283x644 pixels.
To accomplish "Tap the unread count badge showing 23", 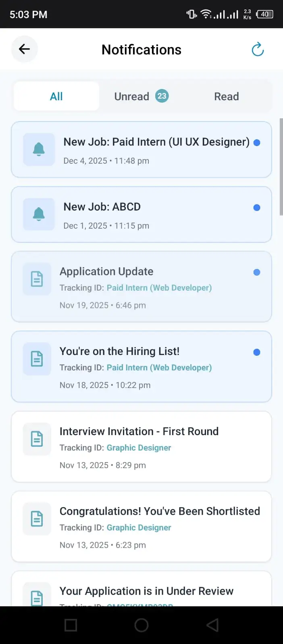I will pos(162,96).
